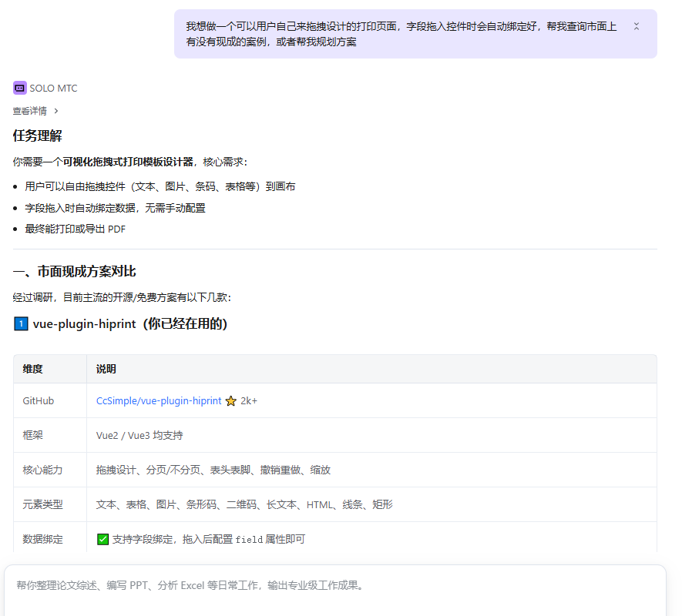The image size is (682, 616).
Task: Click the blue number 1 badge
Action: click(x=21, y=324)
